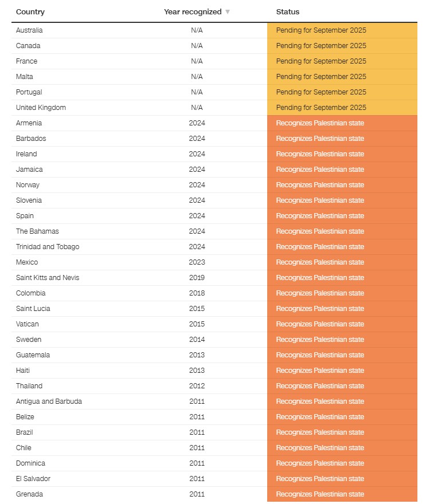Select the Australia row country cell
The image size is (426, 504).
tap(29, 30)
